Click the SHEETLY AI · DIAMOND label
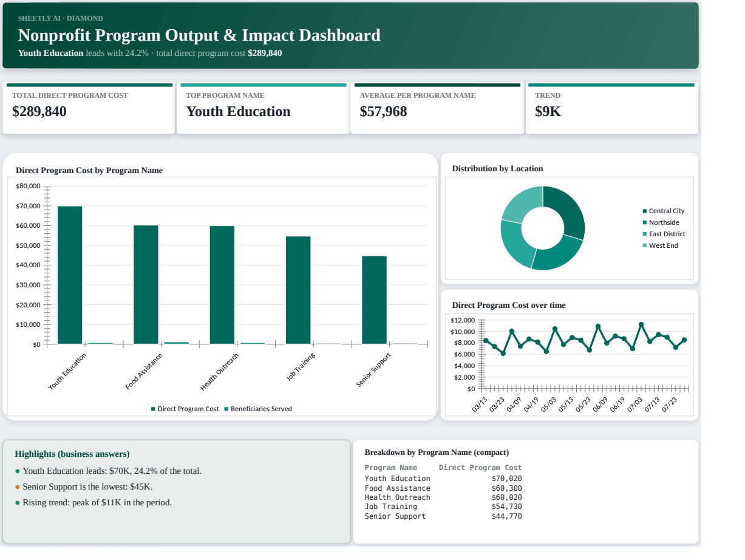 (x=61, y=18)
